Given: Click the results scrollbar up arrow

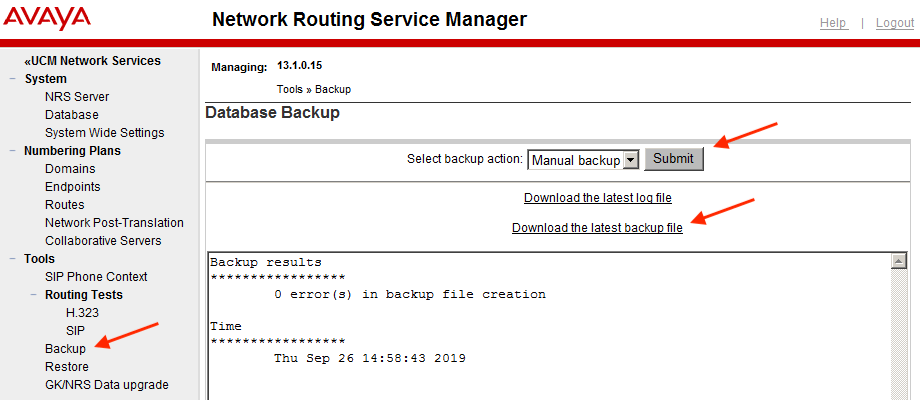Looking at the screenshot, I should 899,261.
